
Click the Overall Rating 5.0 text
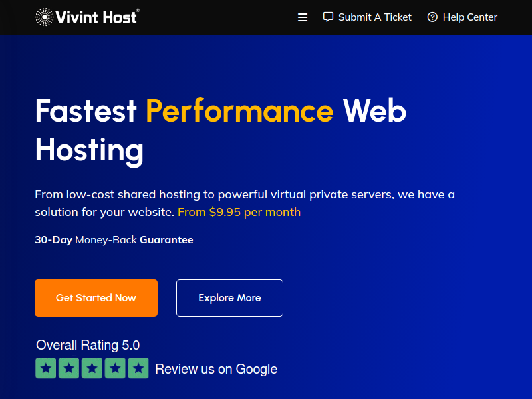[88, 345]
